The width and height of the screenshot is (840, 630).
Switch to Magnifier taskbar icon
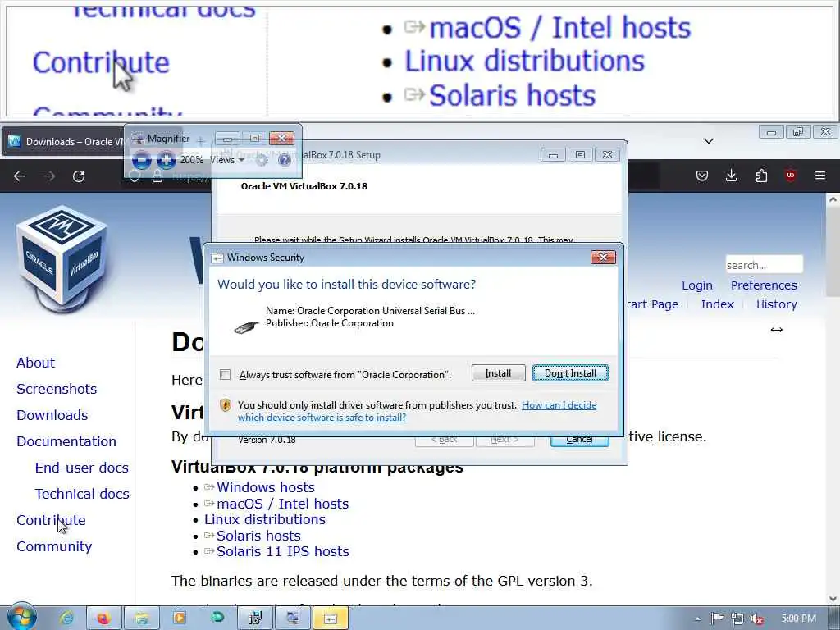[x=293, y=619]
